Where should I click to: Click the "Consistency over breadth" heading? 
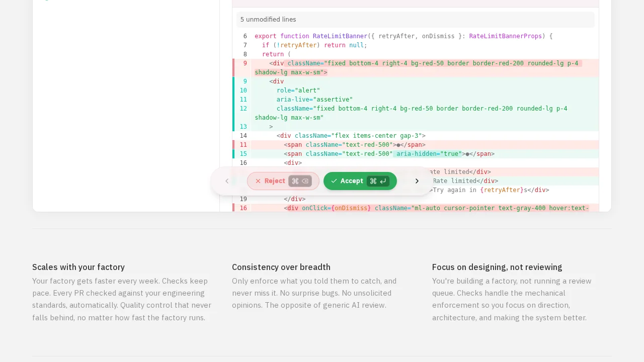pos(281,267)
